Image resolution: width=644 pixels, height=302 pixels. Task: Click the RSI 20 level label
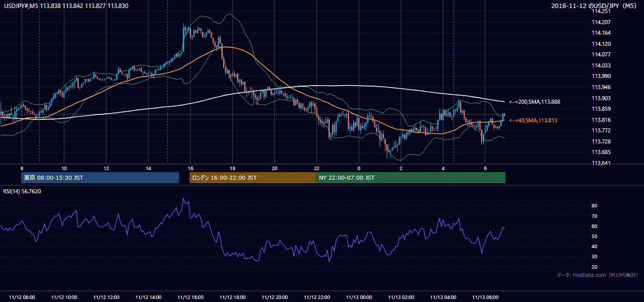(594, 267)
